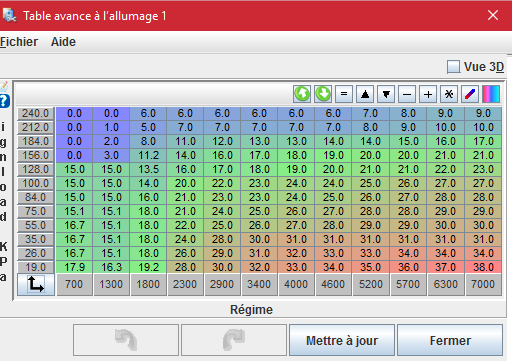Click the blue help question-mark icon
The width and height of the screenshot is (512, 361).
(x=4, y=101)
